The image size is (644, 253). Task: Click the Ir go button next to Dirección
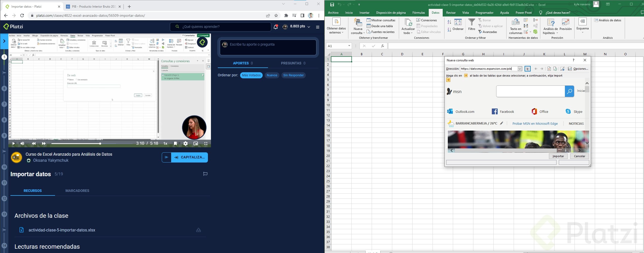[527, 69]
